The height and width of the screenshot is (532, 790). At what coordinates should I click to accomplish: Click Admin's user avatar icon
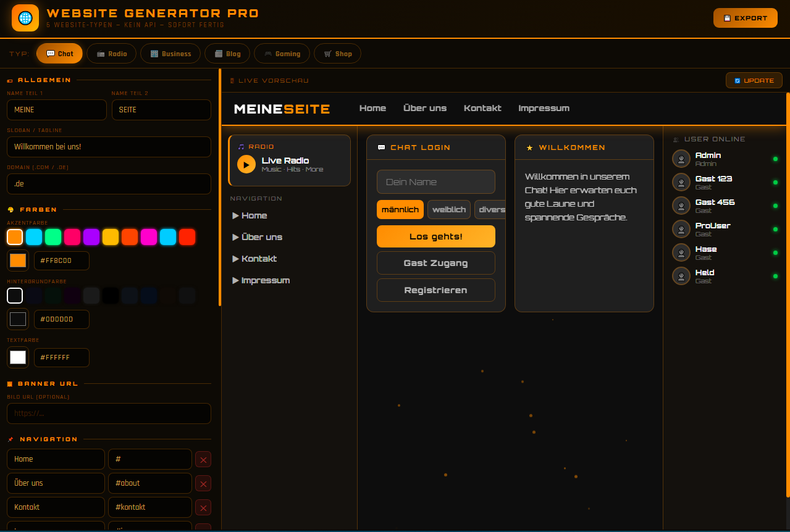pyautogui.click(x=681, y=159)
